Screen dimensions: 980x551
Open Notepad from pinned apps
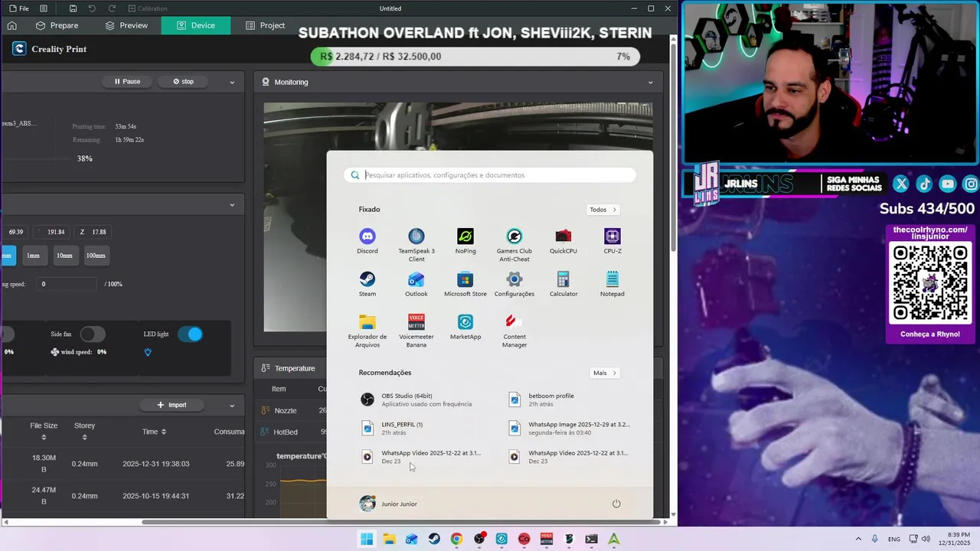tap(612, 284)
